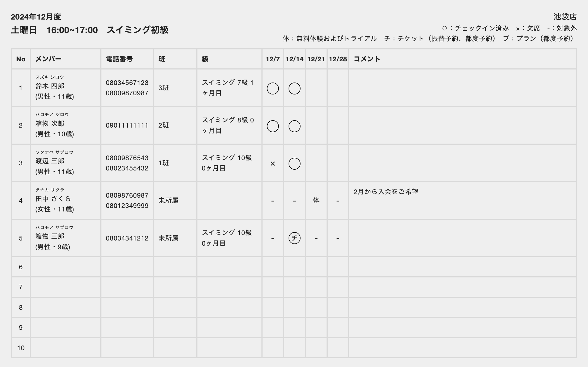Click 渡辺 三郎's 12/7 absence × mark
The image size is (588, 367).
tap(273, 164)
